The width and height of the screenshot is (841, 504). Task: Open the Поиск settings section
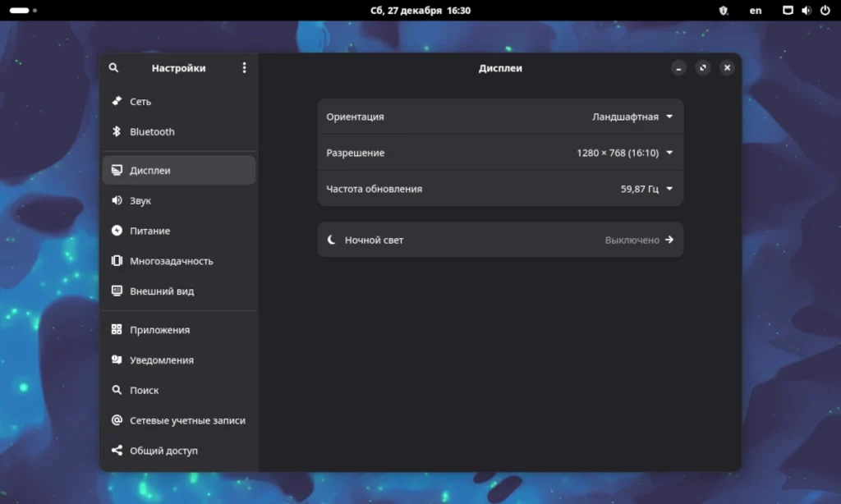tap(178, 390)
